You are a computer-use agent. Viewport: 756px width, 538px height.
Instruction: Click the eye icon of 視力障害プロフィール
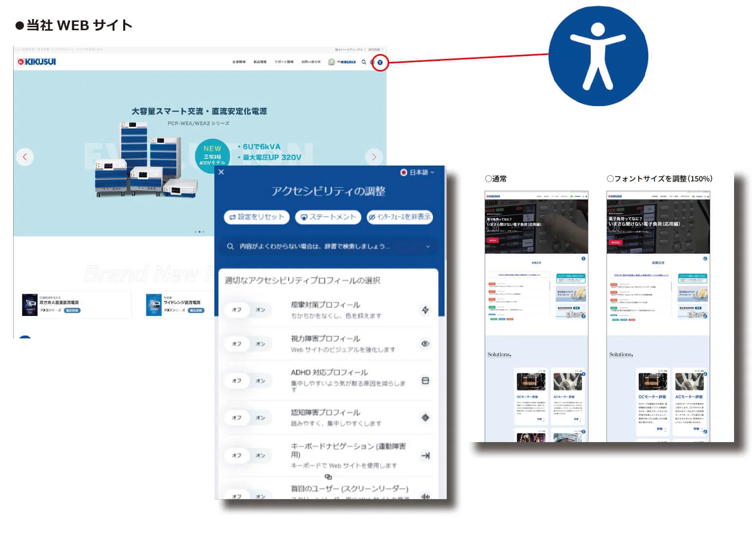point(425,344)
